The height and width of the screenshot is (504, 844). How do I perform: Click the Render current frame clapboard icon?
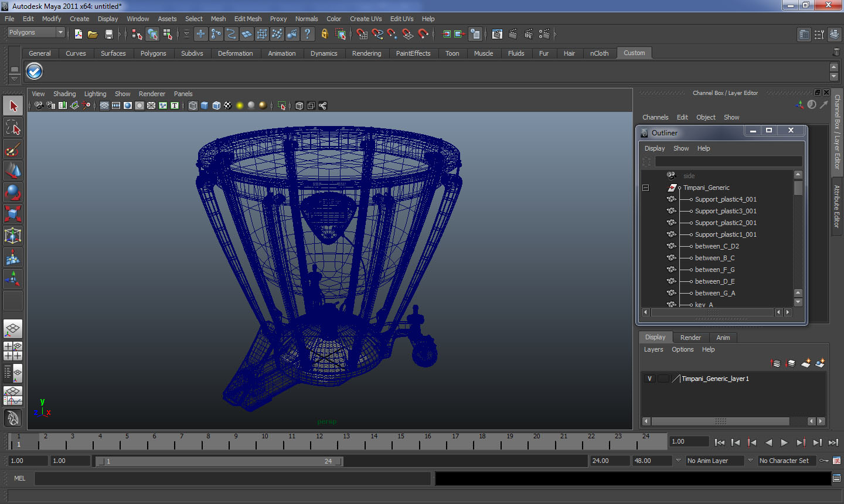coord(513,34)
